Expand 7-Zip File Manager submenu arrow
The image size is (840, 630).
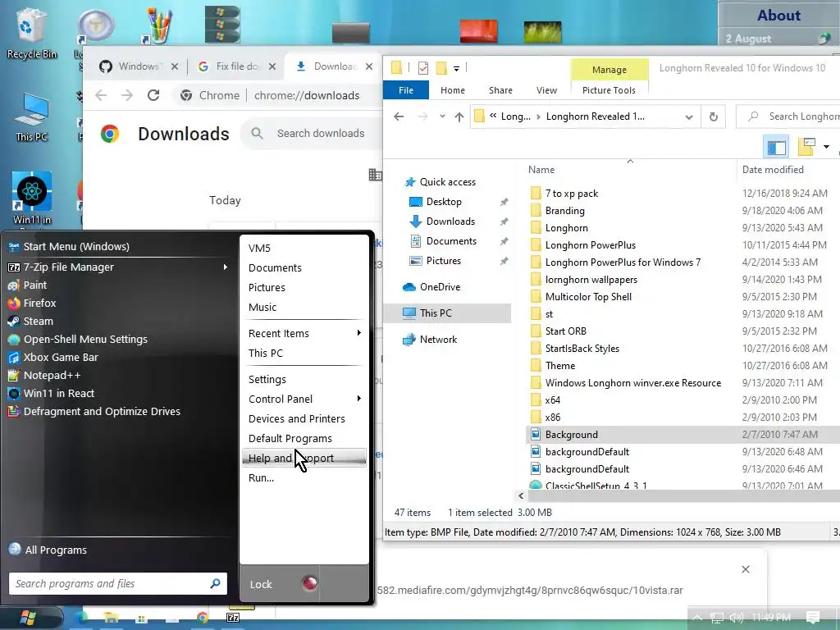click(225, 267)
